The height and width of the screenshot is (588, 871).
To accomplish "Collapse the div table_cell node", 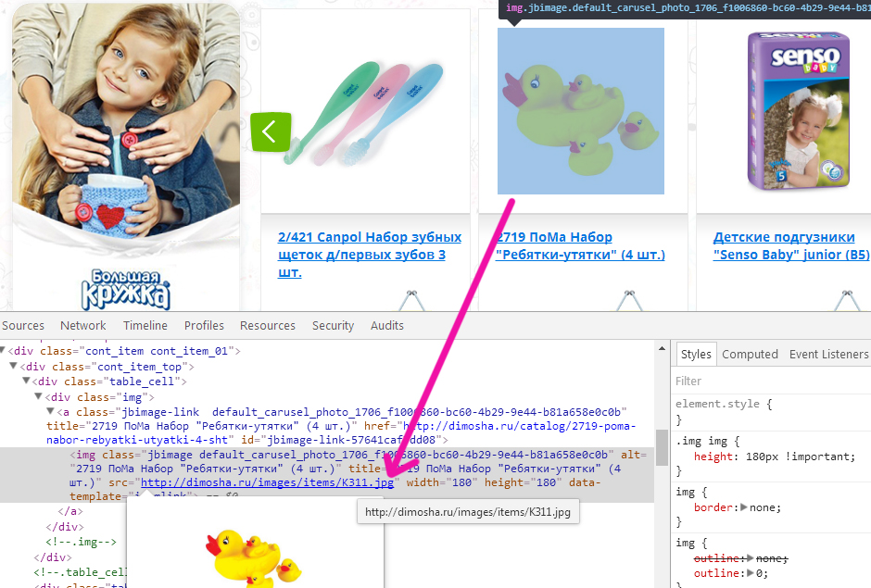I will point(26,381).
